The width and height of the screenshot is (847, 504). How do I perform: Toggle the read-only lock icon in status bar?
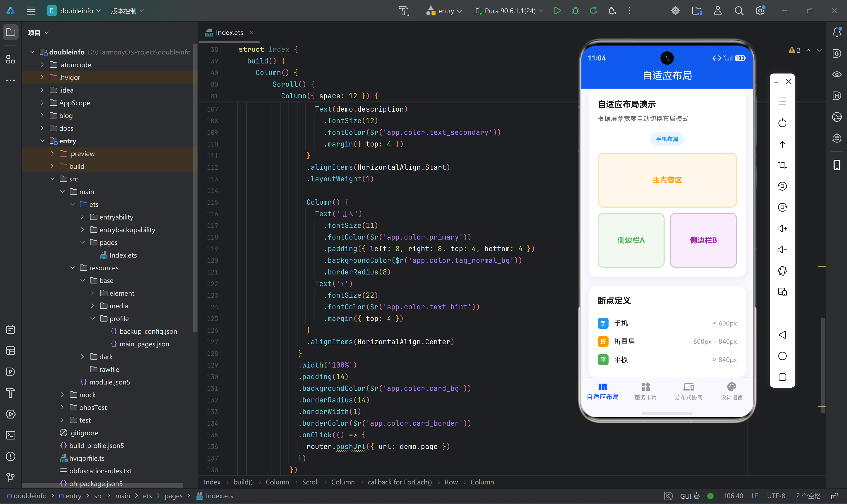[x=834, y=496]
